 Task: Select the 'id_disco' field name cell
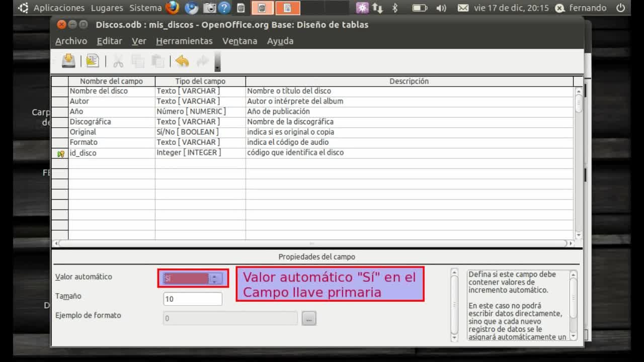point(111,153)
